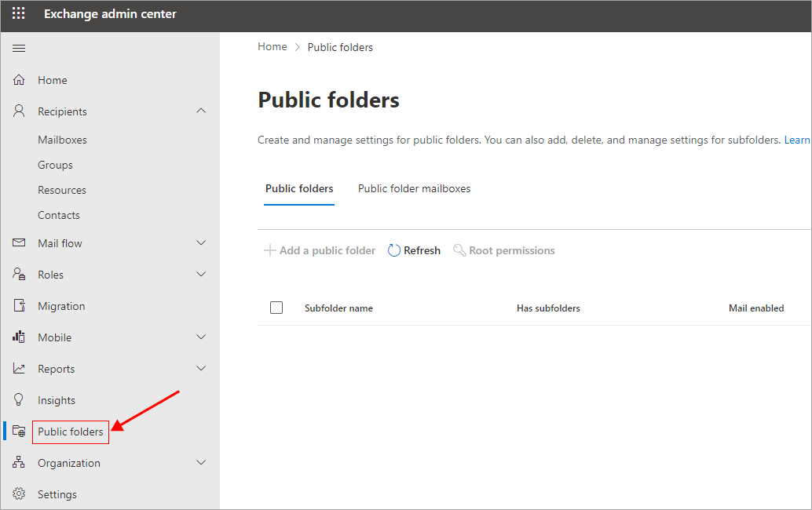This screenshot has width=812, height=510.
Task: Click the Migration icon in sidebar
Action: 20,306
